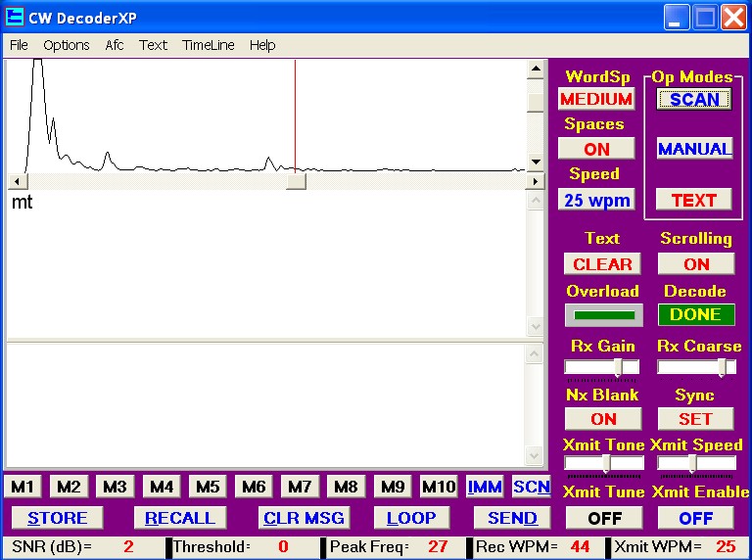Image resolution: width=752 pixels, height=560 pixels.
Task: Open the TimeLine menu
Action: pyautogui.click(x=209, y=45)
